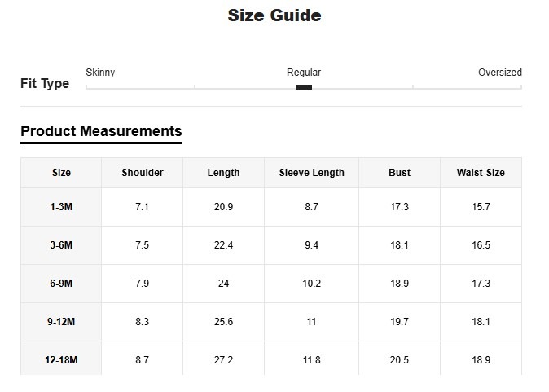This screenshot has height=392, width=549.
Task: Select the 12-18M size row label
Action: tap(61, 360)
